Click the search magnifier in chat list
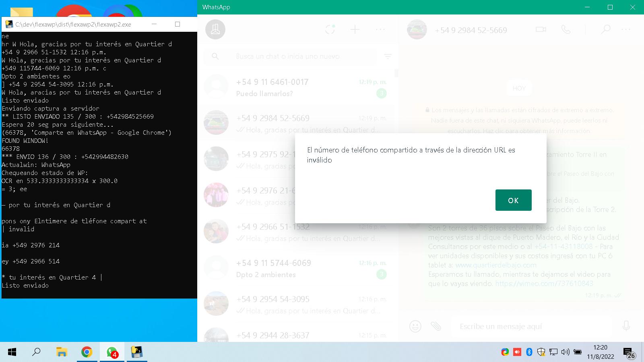Image resolution: width=644 pixels, height=362 pixels. 215,56
